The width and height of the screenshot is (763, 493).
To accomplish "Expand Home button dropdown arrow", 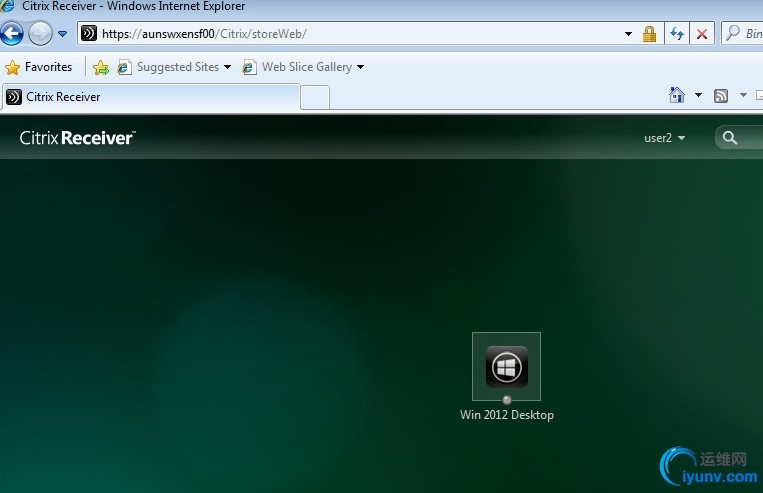I will click(698, 95).
